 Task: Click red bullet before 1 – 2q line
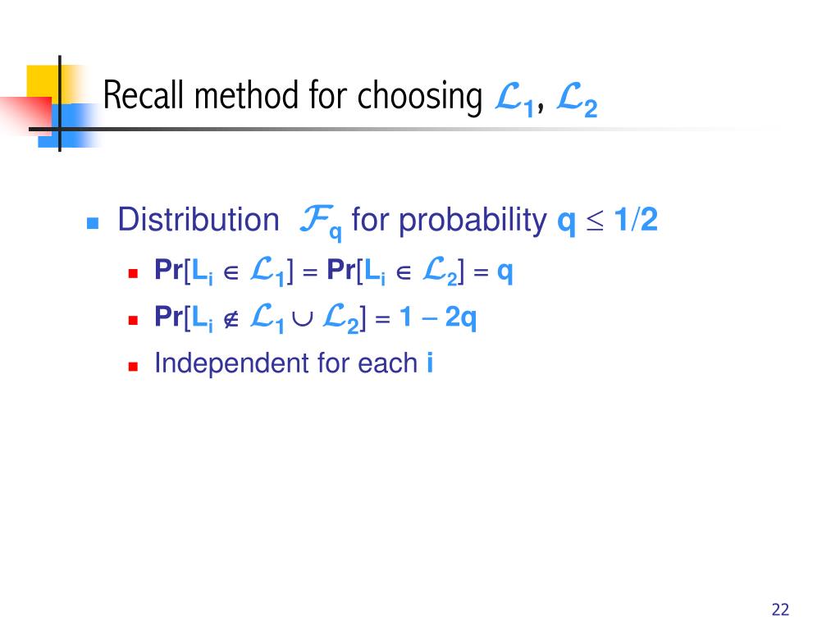coord(134,321)
